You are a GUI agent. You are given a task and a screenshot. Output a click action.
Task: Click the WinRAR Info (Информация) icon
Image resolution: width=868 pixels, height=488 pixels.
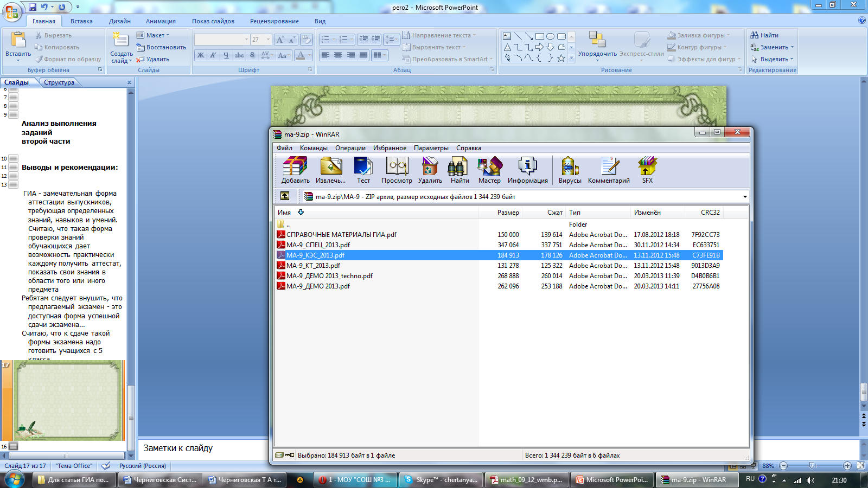(x=527, y=170)
